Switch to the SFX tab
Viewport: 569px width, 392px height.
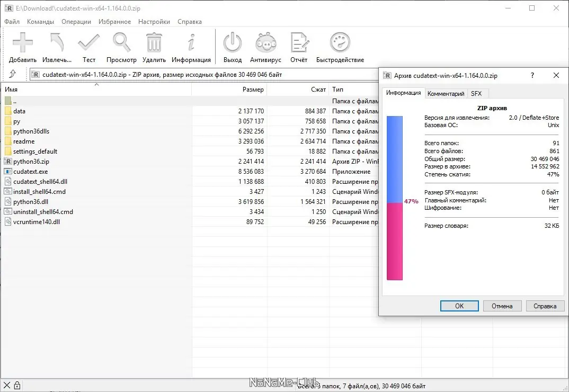point(476,94)
